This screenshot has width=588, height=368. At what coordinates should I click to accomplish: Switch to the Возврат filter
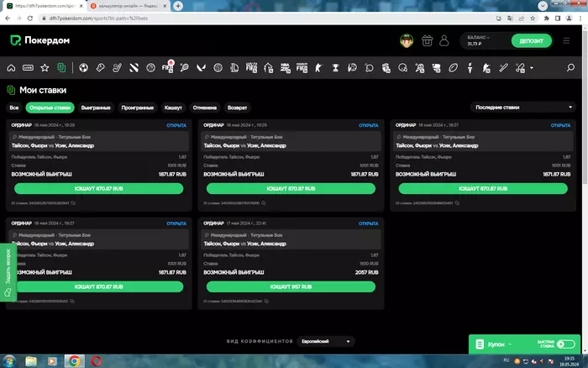237,108
